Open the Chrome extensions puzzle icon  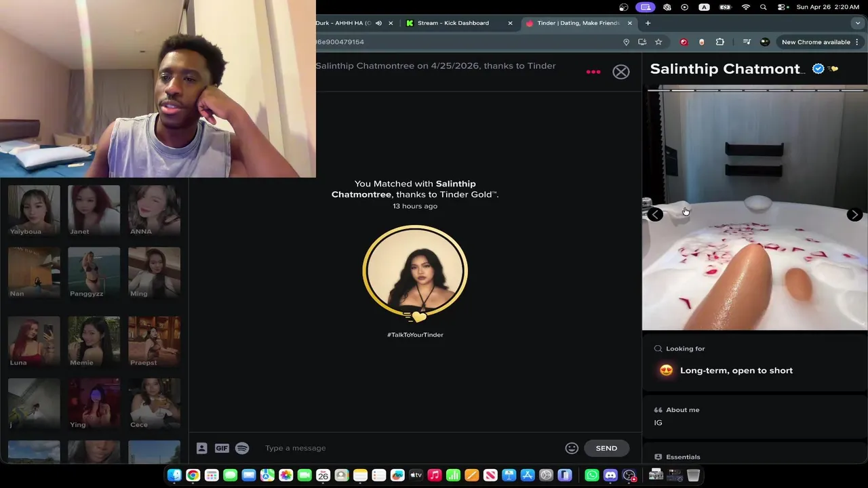[720, 42]
